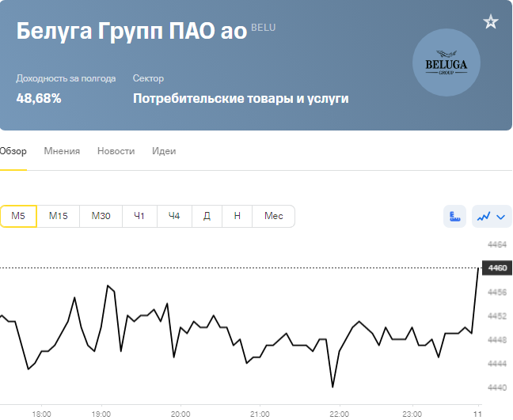Open the chart type dropdown
This screenshot has width=513, height=420.
click(x=492, y=216)
